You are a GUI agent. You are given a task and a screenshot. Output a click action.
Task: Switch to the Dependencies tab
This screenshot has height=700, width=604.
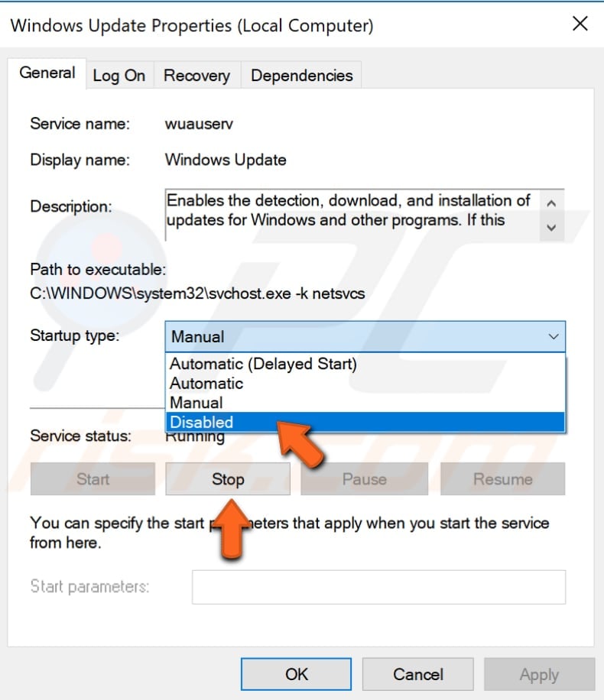301,75
